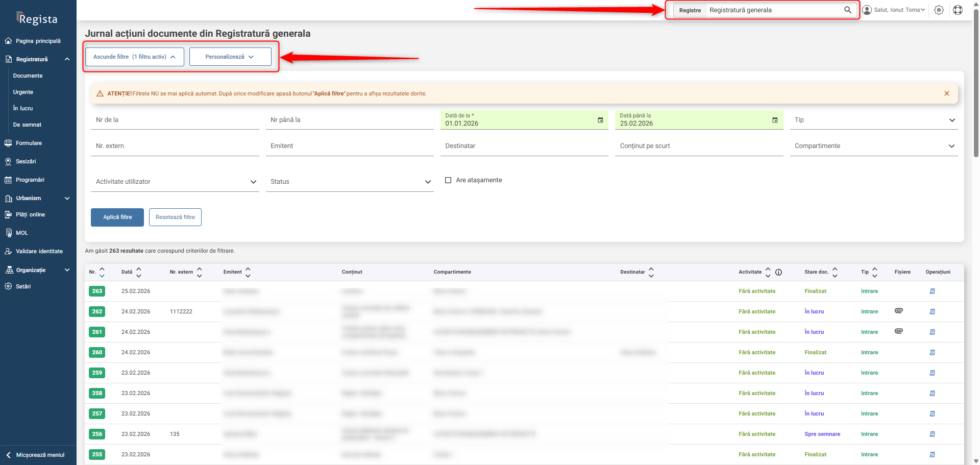Sort table by Destinatar column
The width and height of the screenshot is (980, 465).
[651, 272]
